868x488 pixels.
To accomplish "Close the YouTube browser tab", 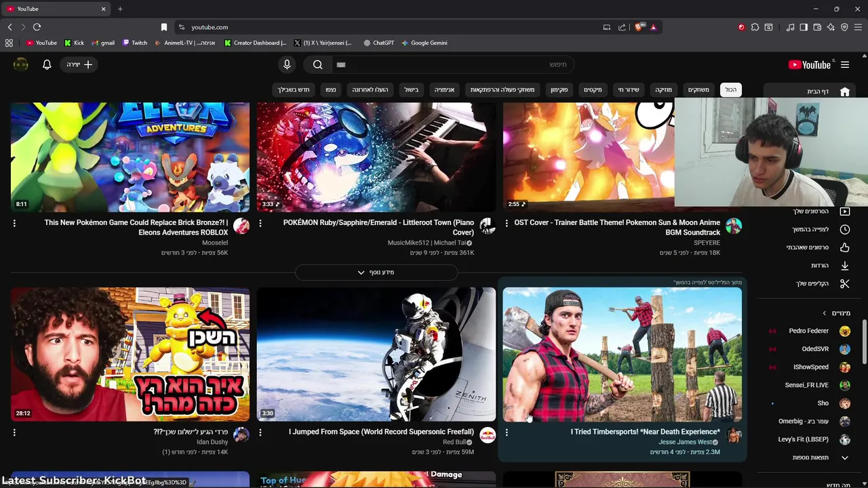I will [x=104, y=9].
